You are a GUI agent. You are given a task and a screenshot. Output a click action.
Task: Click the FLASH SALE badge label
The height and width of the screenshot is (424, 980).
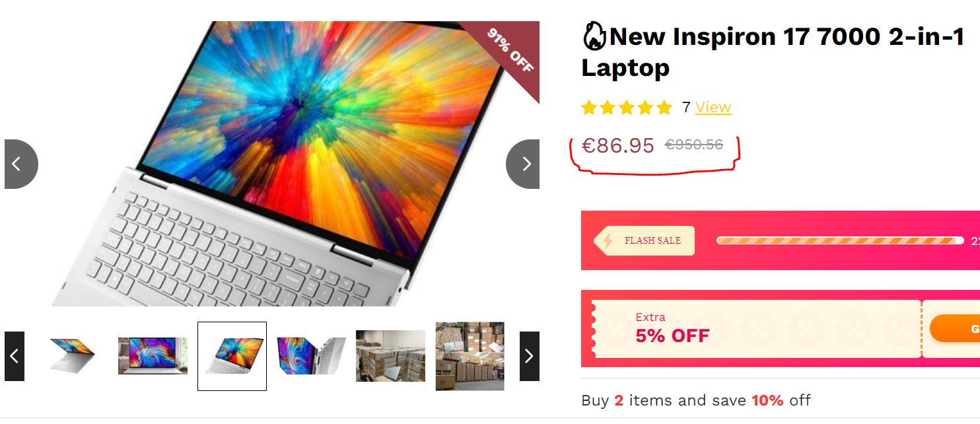coord(644,240)
